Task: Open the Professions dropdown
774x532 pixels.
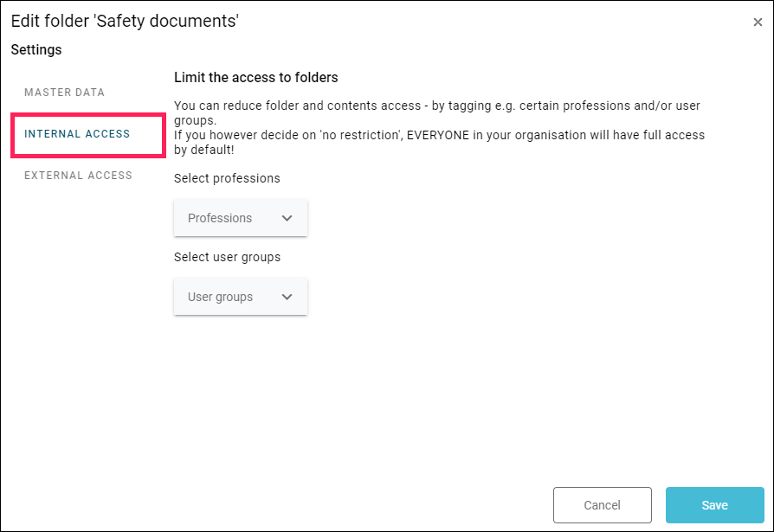Action: point(241,218)
